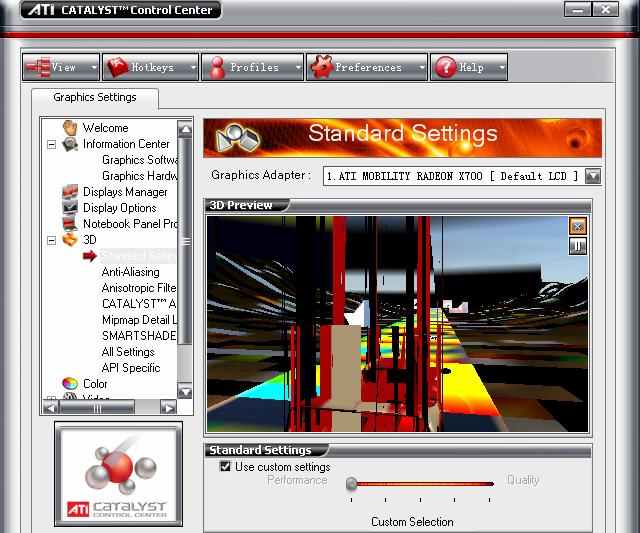The width and height of the screenshot is (640, 533).
Task: Open CATALYST A.I. settings
Action: (x=139, y=304)
